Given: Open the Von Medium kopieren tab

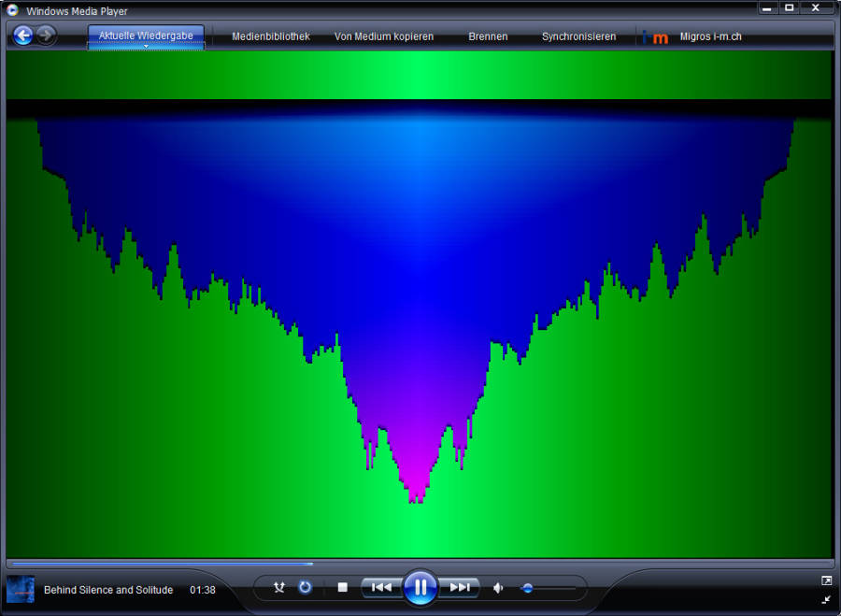Looking at the screenshot, I should point(384,36).
